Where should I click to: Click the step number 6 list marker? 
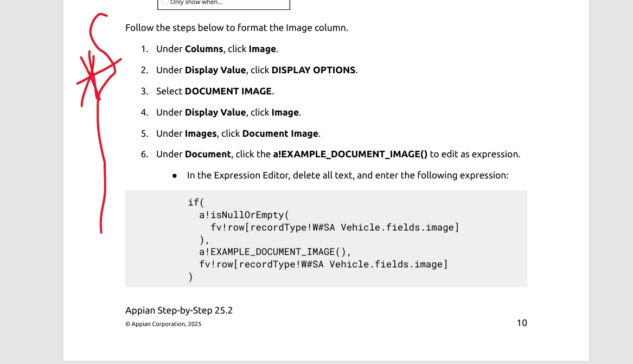click(x=144, y=154)
